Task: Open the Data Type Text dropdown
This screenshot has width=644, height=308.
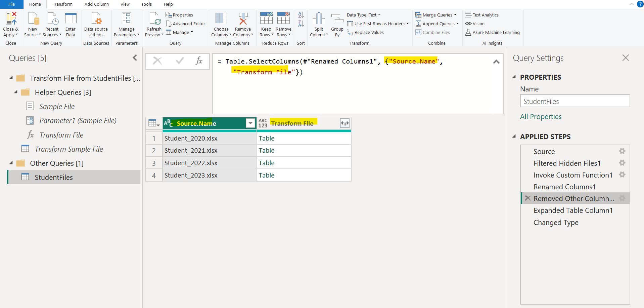Action: click(378, 14)
